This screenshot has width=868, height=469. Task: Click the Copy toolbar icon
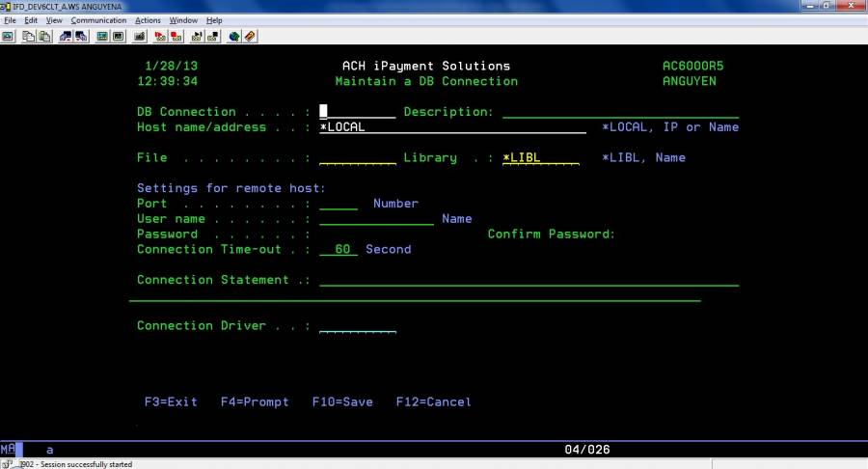tap(28, 37)
